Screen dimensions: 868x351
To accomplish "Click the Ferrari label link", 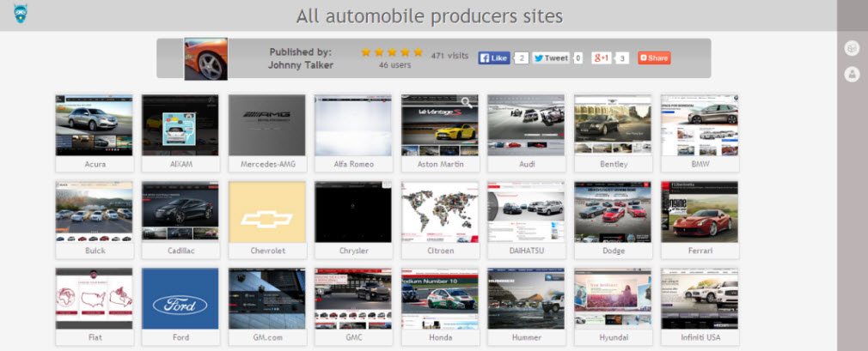I will click(x=700, y=251).
